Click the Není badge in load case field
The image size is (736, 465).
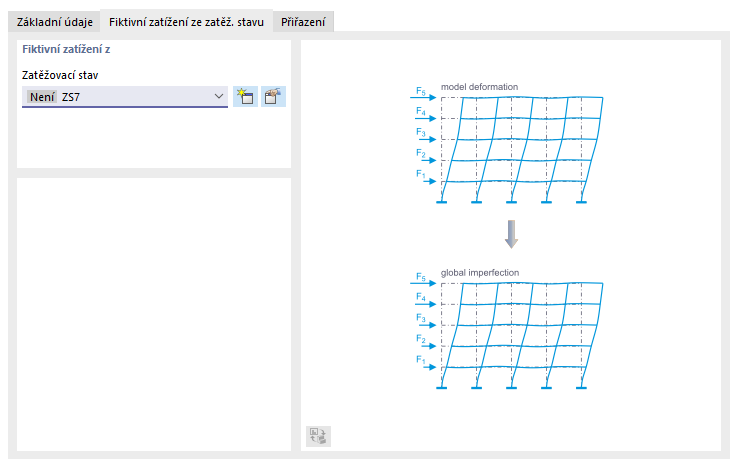(x=42, y=96)
